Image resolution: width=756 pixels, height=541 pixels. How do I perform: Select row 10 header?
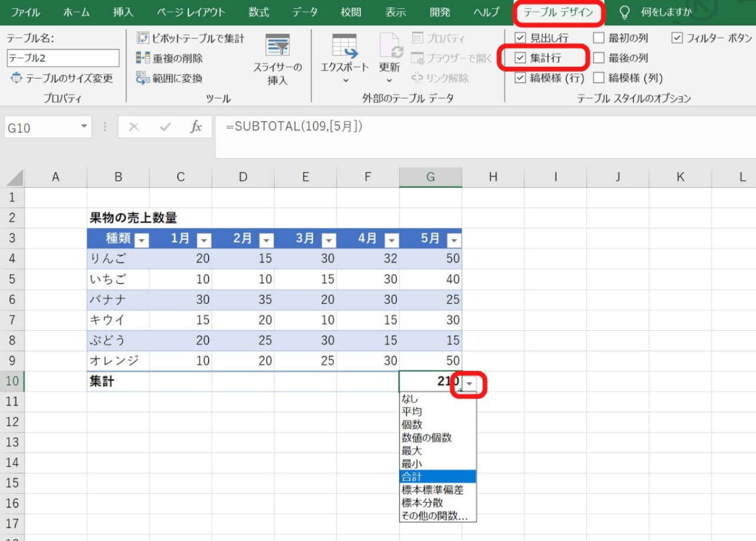(12, 380)
